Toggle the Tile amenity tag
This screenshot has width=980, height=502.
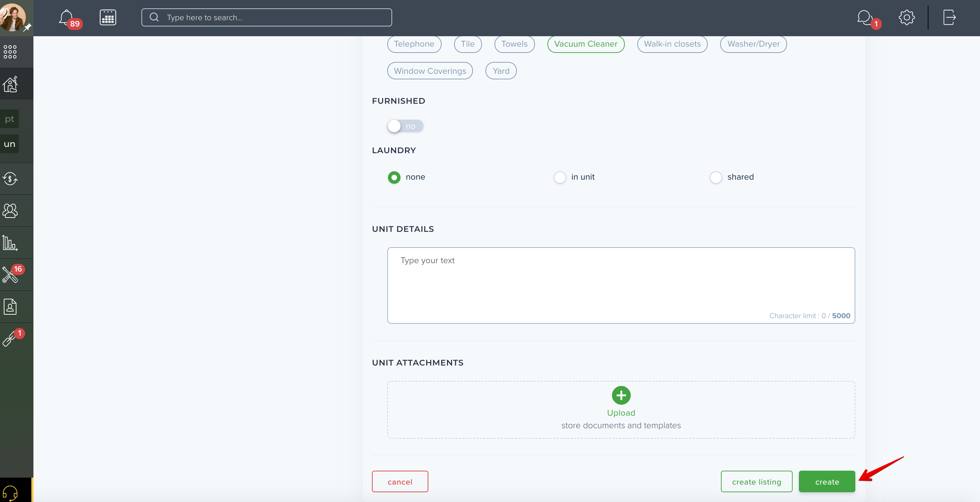click(468, 44)
